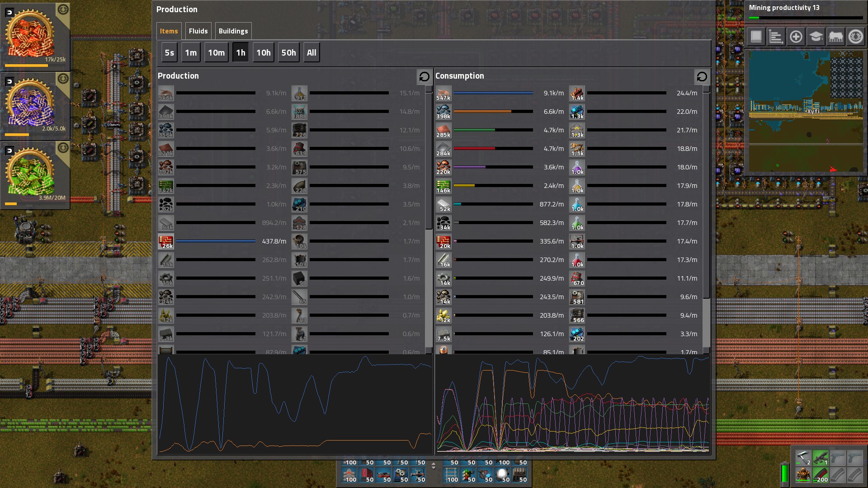
Task: Click the world minimap
Action: pos(806,111)
